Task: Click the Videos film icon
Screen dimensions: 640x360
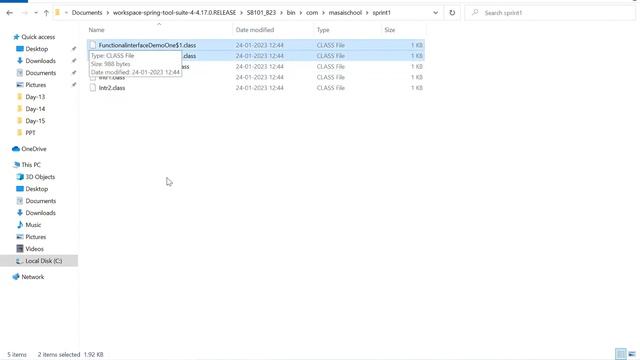Action: coord(20,249)
